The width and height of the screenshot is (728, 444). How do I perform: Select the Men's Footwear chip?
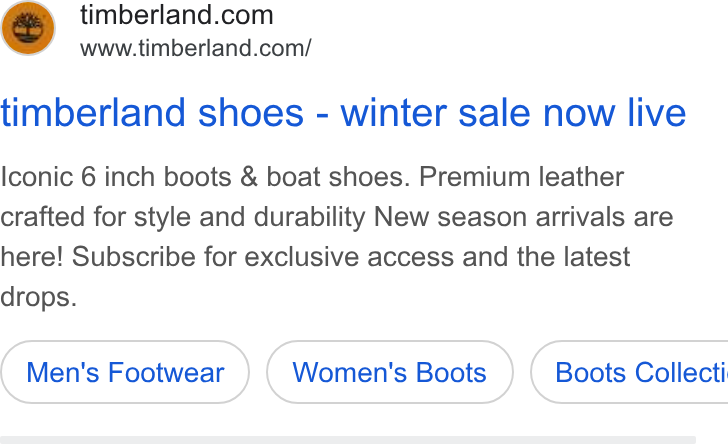(x=125, y=372)
